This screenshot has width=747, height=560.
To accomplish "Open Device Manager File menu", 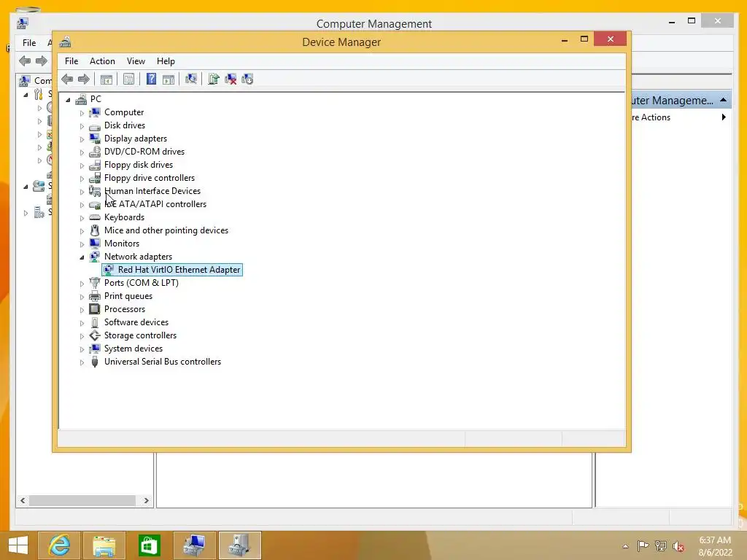I will (71, 61).
